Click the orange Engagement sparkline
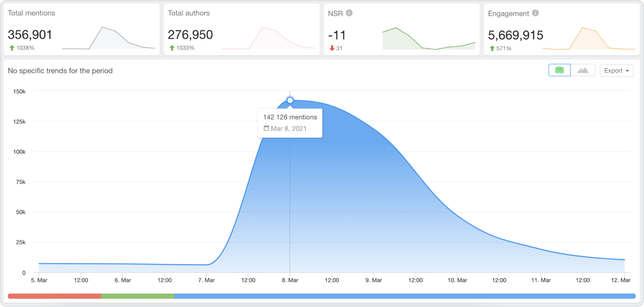Image resolution: width=644 pixels, height=307 pixels. click(588, 39)
